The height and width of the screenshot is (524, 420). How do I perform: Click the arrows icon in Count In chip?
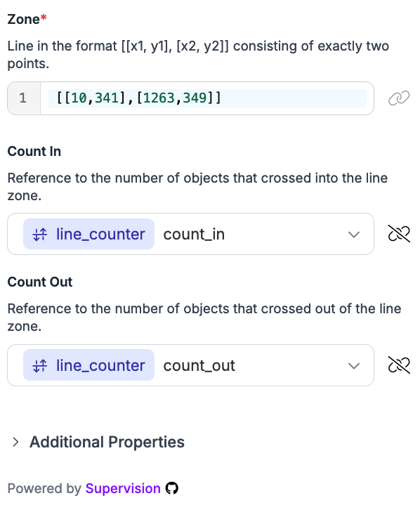pos(40,235)
